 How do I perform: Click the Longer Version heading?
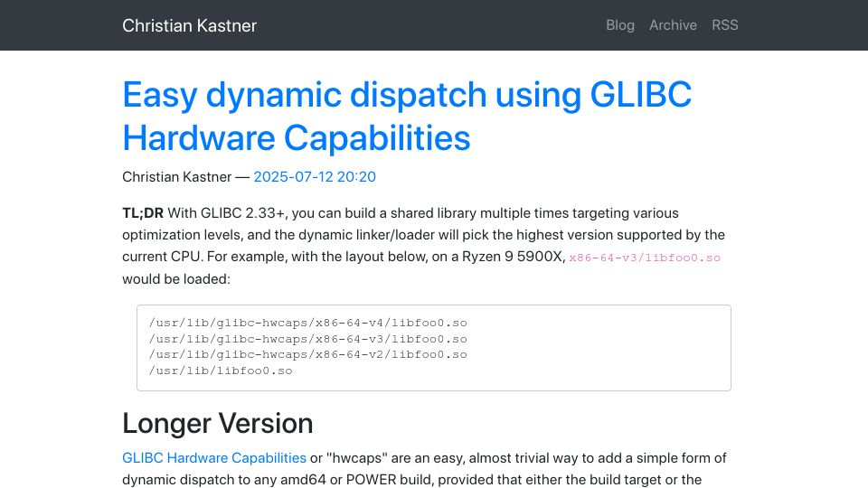(x=218, y=423)
